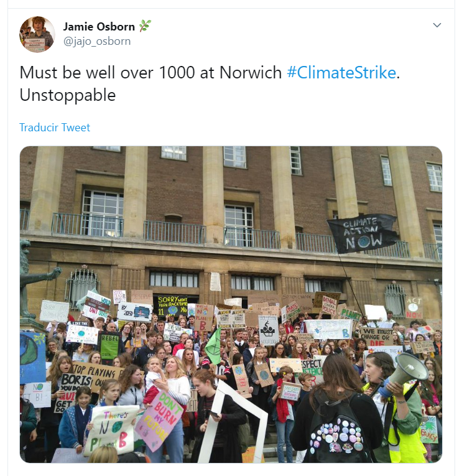Click the Climate Action Now flag in photo
Viewport: 462px width, 476px height.
[362, 233]
